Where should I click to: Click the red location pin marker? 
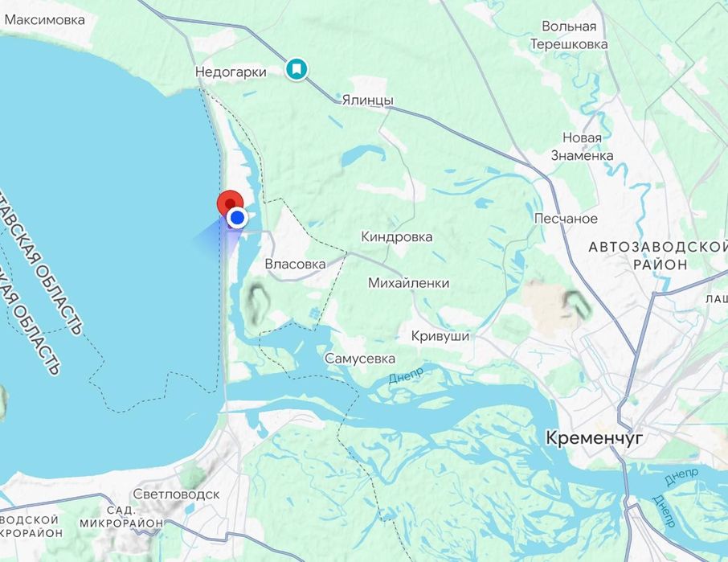pyautogui.click(x=231, y=203)
